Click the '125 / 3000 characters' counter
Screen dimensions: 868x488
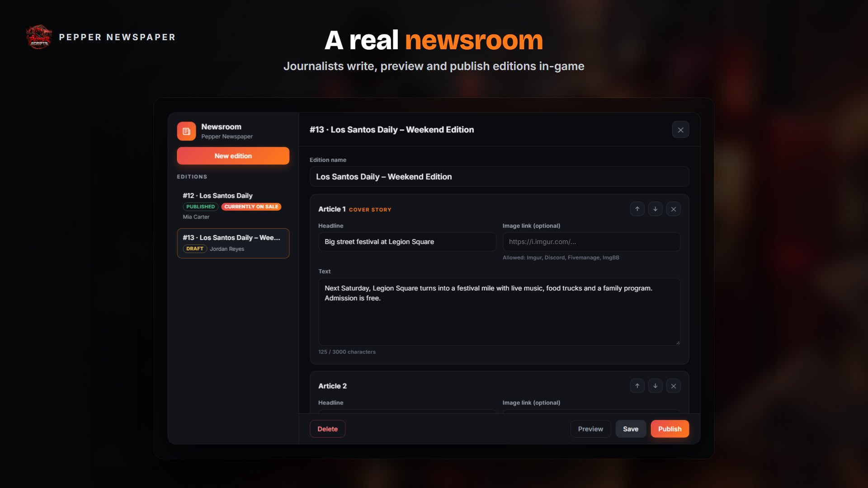click(347, 352)
